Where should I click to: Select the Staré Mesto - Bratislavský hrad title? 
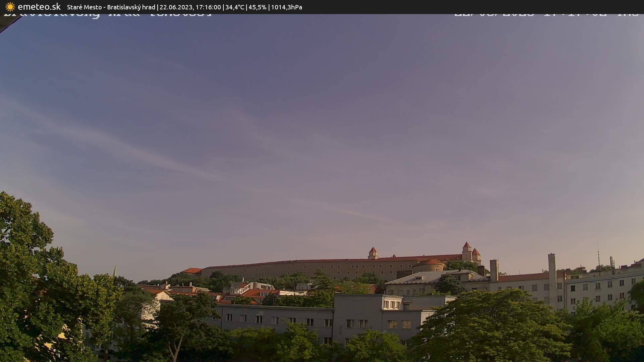coord(111,7)
